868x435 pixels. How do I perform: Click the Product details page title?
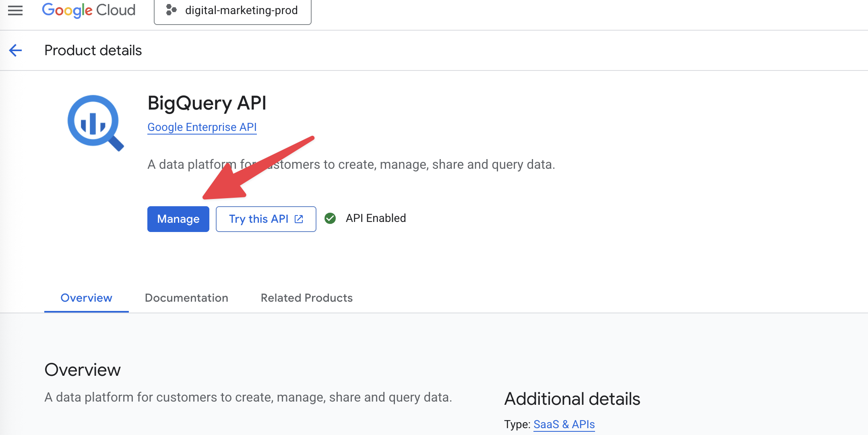pyautogui.click(x=93, y=50)
